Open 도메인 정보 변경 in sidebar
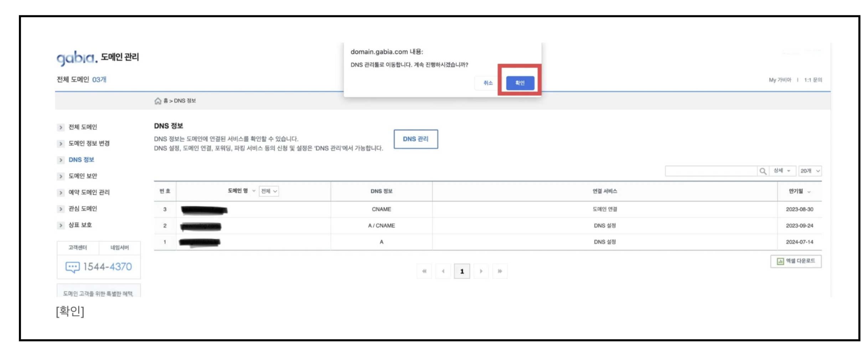 click(x=89, y=143)
